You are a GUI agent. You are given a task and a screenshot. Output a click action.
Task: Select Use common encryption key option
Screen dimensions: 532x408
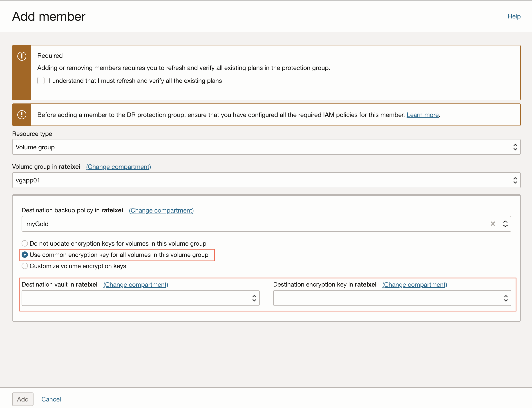pyautogui.click(x=25, y=255)
